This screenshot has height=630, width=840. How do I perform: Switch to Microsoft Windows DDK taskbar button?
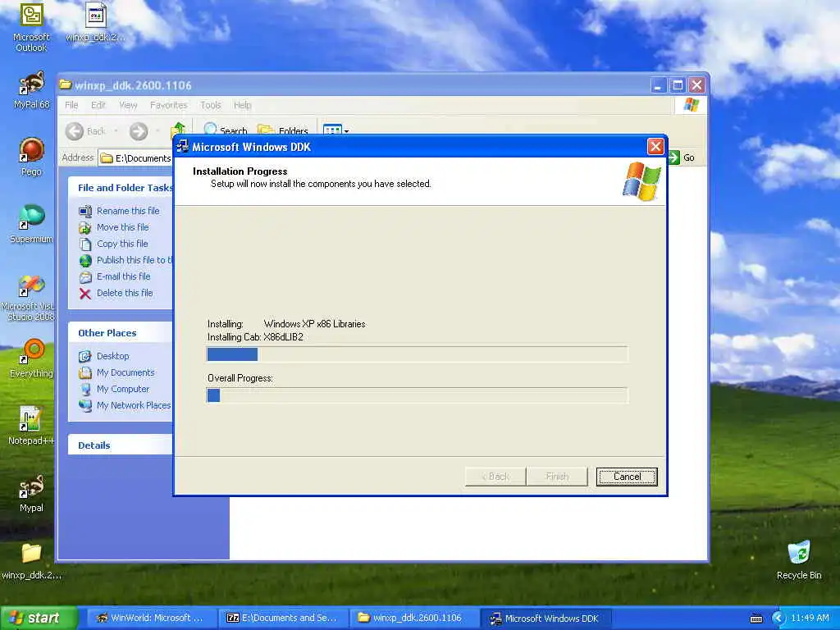(x=545, y=618)
